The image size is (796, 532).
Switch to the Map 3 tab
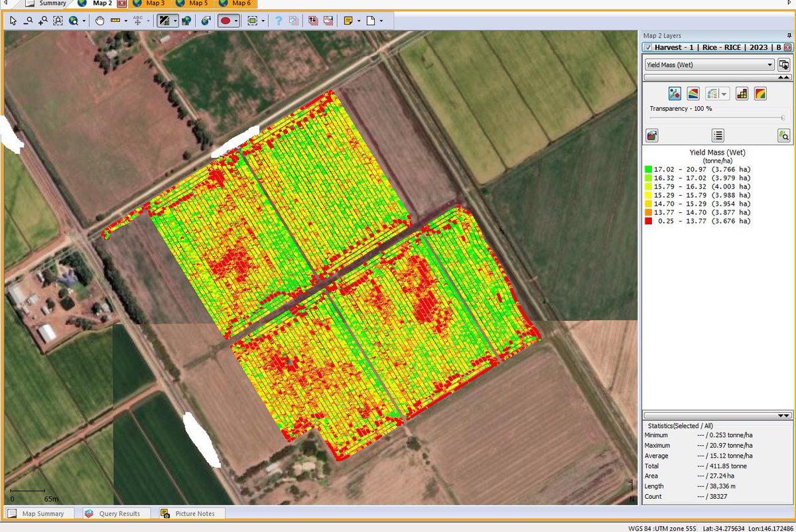coord(155,3)
